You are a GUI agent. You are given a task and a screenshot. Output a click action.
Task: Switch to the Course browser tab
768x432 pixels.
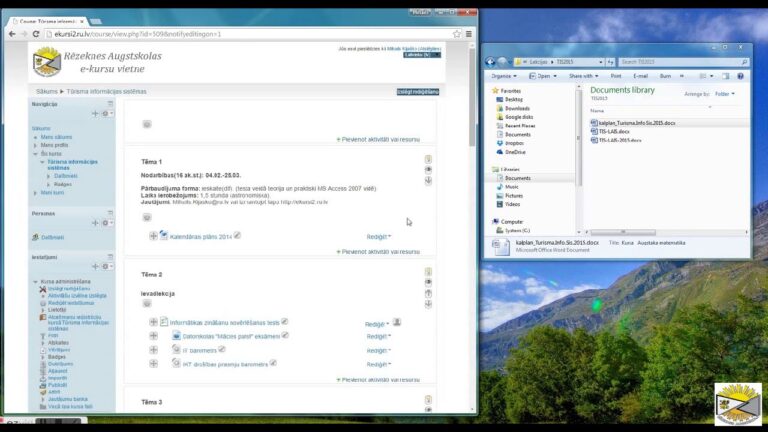48,22
